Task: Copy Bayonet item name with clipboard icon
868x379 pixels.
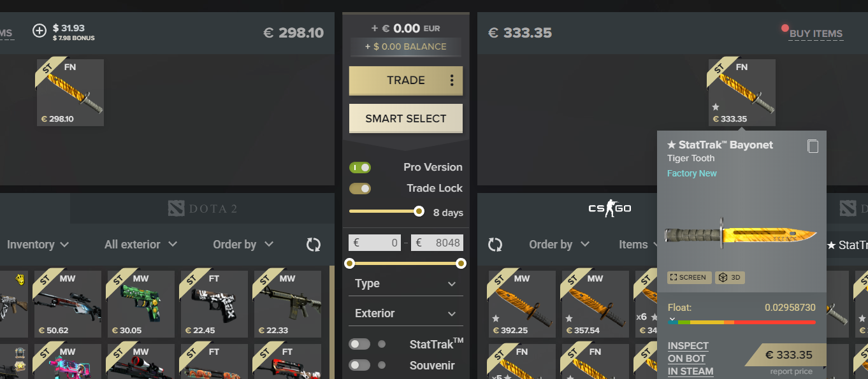Action: tap(813, 146)
